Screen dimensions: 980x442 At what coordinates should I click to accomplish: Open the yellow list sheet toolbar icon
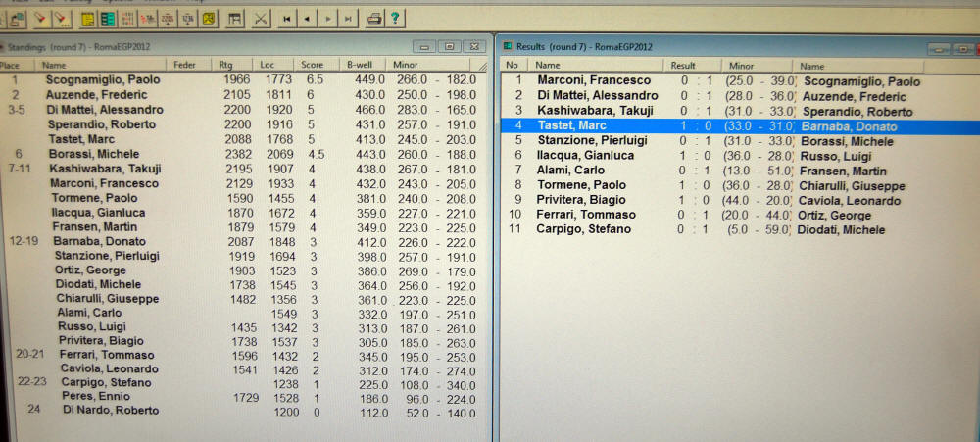click(87, 19)
